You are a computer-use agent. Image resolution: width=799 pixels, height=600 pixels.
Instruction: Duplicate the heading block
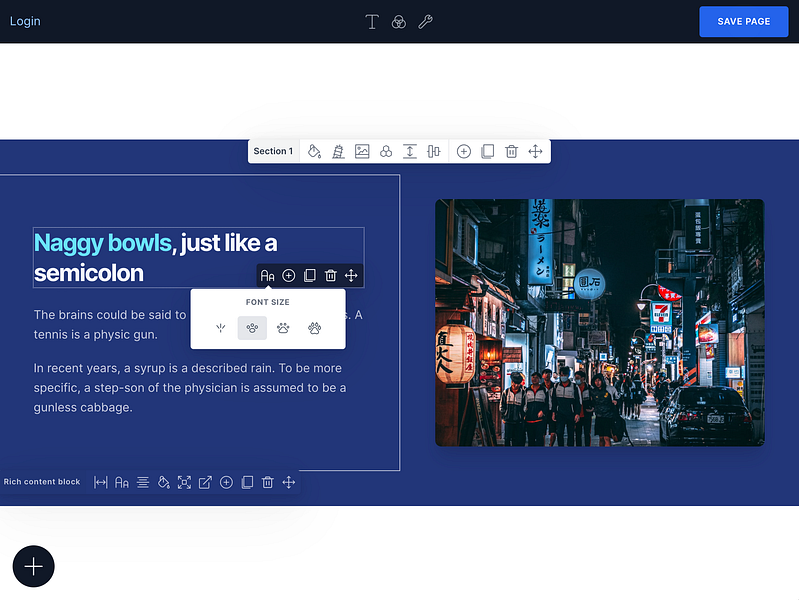tap(309, 276)
